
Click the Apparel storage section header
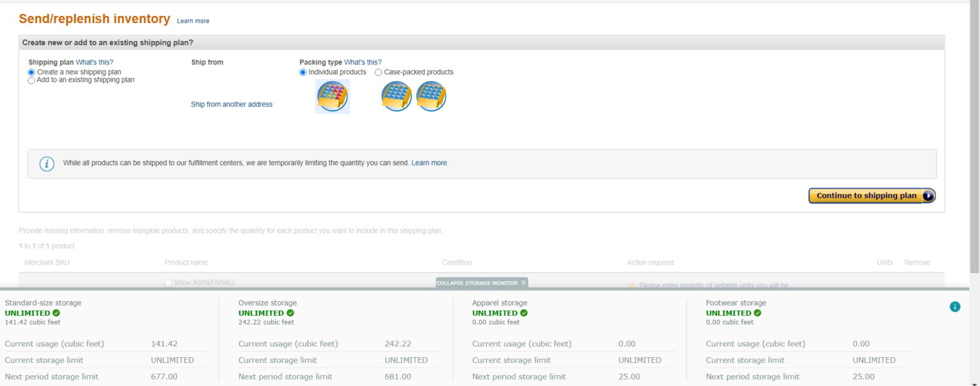click(500, 302)
